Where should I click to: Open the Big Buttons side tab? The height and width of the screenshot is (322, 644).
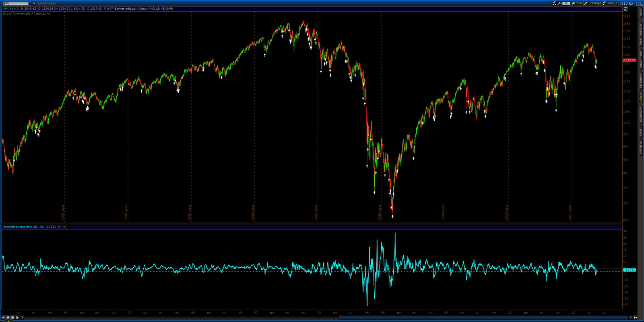coord(641,81)
